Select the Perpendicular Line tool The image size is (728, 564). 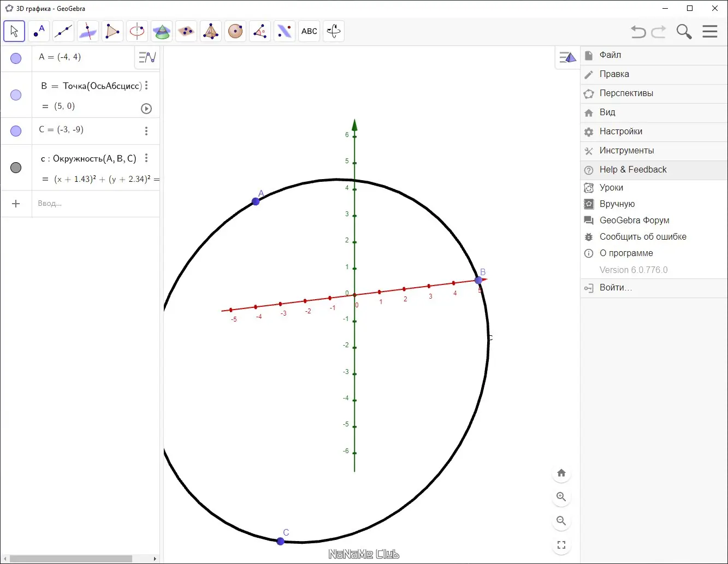(x=88, y=31)
